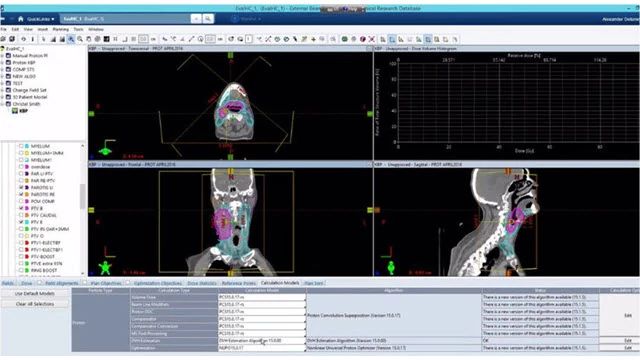Click the green patient orientation figure in frontal view
This screenshot has width=640, height=360.
point(105,267)
